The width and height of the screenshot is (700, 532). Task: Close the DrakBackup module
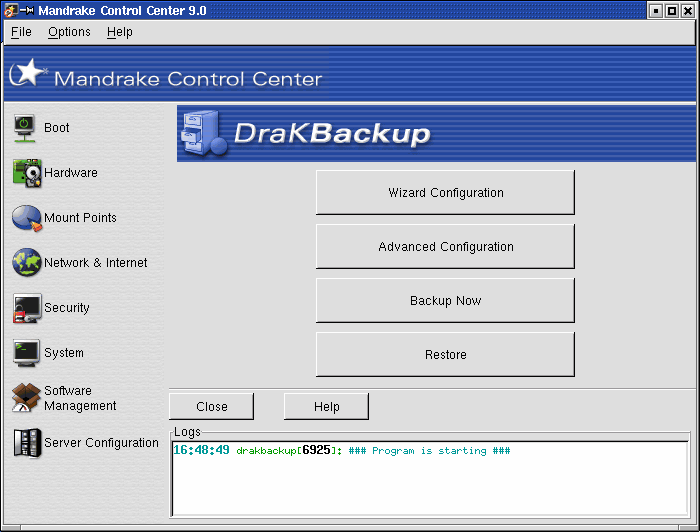pos(212,407)
